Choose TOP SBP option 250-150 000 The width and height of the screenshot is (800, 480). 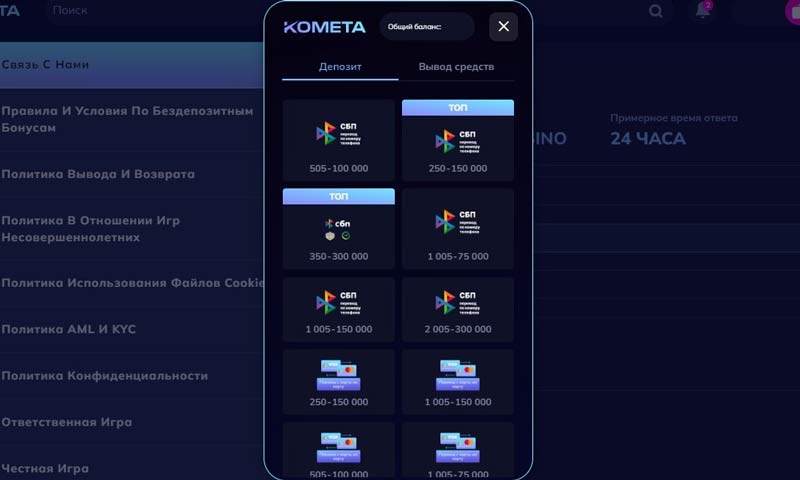click(x=458, y=140)
